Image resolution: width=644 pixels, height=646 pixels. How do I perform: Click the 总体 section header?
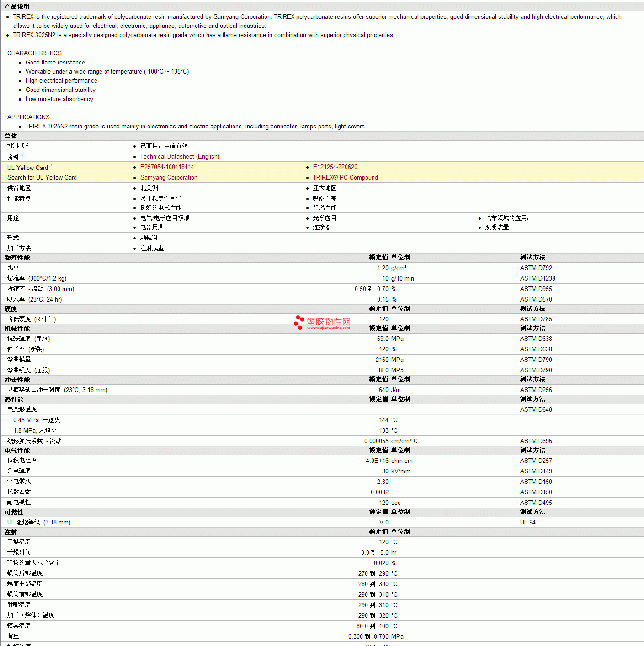[x=11, y=136]
